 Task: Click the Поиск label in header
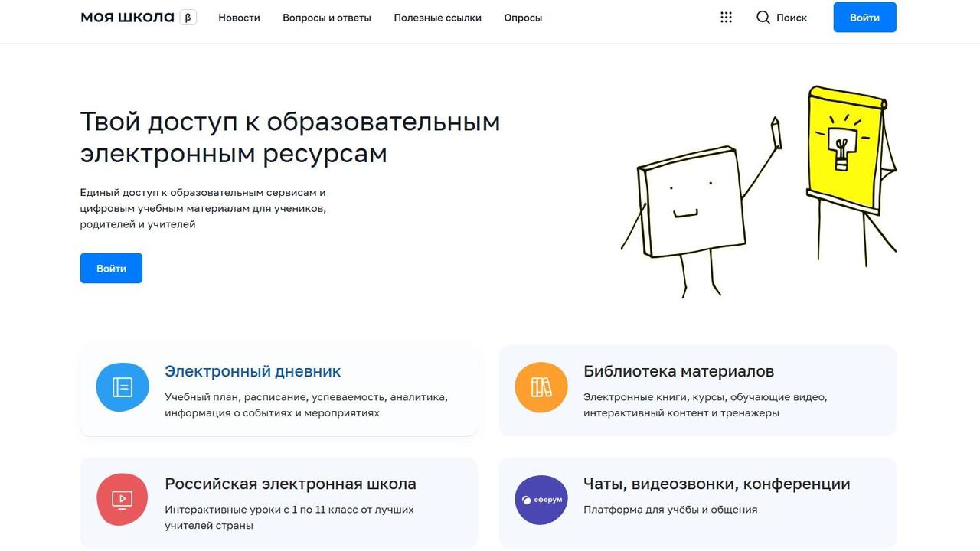pyautogui.click(x=792, y=18)
